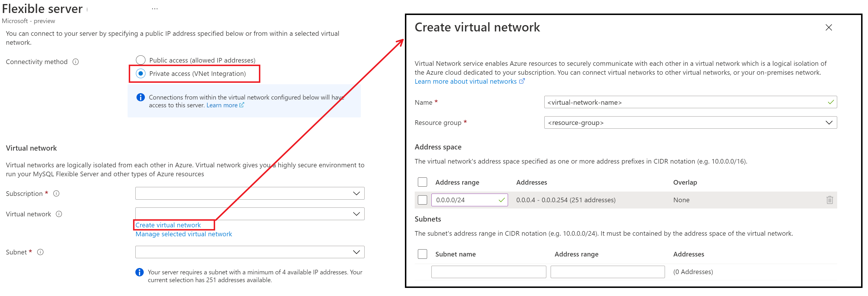This screenshot has height=296, width=868.
Task: Close the Create virtual network panel
Action: (x=829, y=27)
